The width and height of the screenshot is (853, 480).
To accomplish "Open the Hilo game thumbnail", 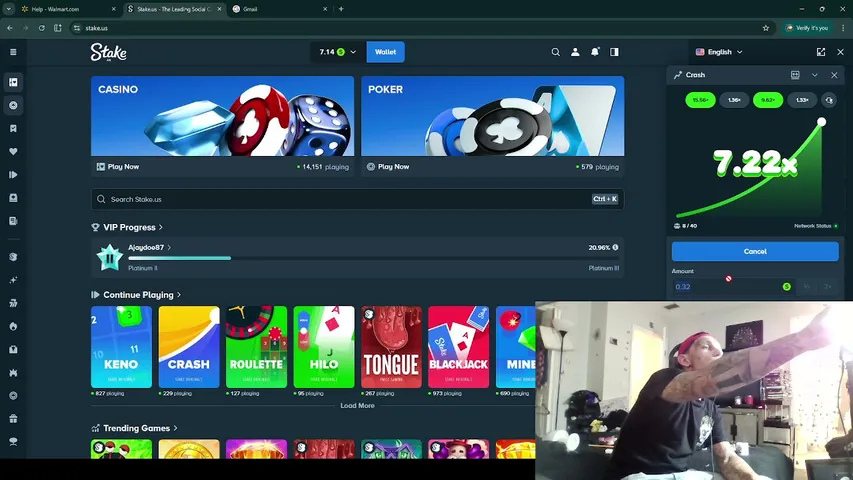I will [324, 347].
